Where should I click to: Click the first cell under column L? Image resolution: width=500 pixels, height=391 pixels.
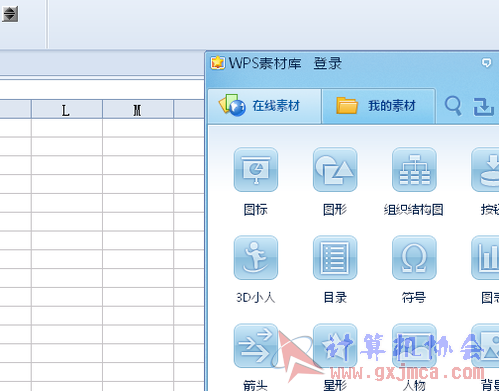67,128
